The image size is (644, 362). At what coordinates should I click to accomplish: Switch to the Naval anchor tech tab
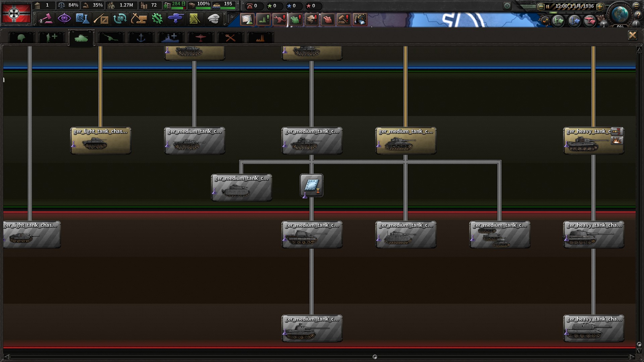[x=141, y=38]
